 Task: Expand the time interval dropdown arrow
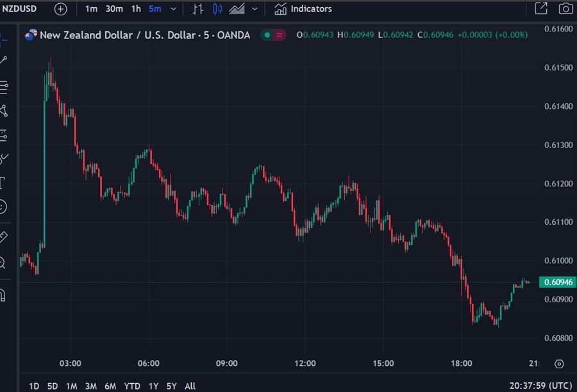pyautogui.click(x=173, y=9)
